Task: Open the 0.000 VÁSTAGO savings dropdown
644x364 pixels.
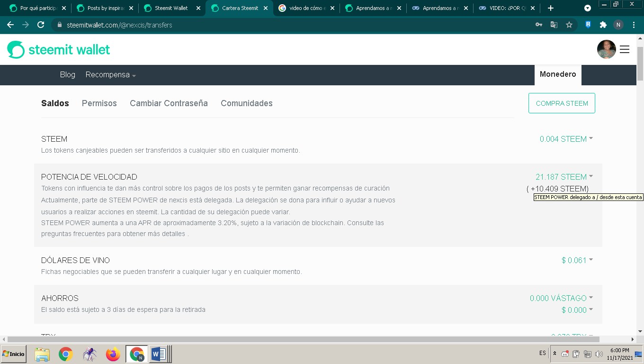Action: [562, 298]
